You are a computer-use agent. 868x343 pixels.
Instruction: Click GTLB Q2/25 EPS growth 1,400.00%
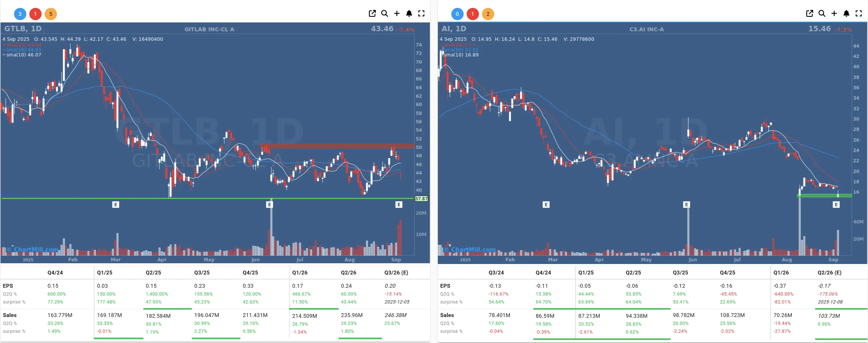157,294
